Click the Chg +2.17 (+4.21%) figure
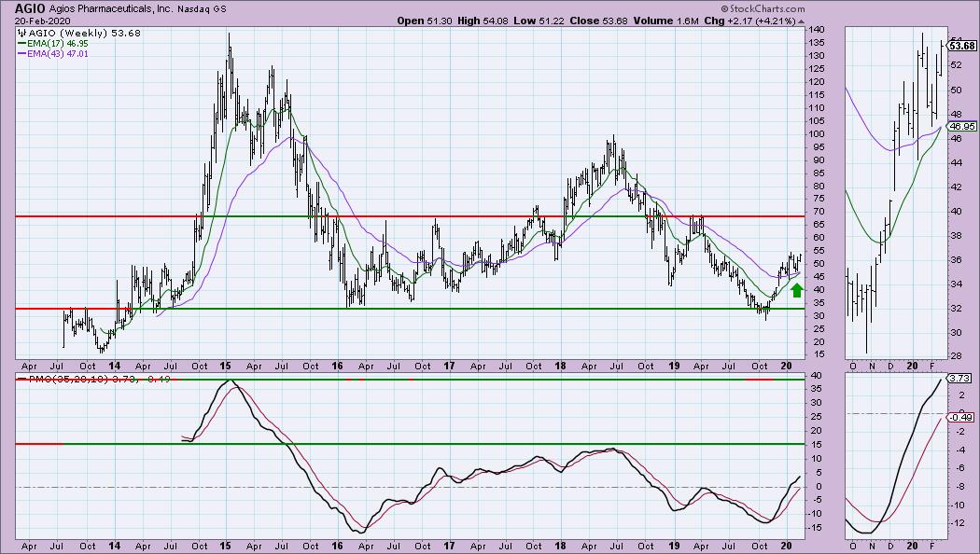This screenshot has width=980, height=554. (x=749, y=21)
